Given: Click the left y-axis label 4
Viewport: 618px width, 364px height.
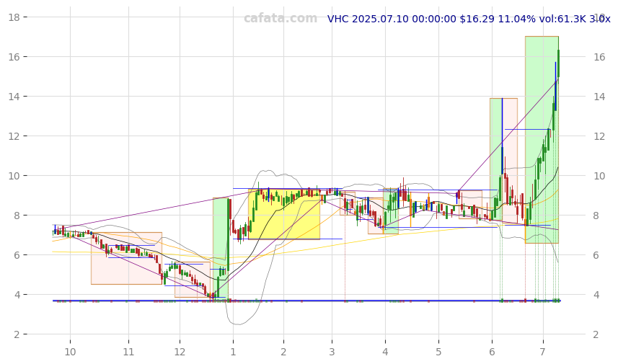Looking at the screenshot, I should pyautogui.click(x=17, y=295).
